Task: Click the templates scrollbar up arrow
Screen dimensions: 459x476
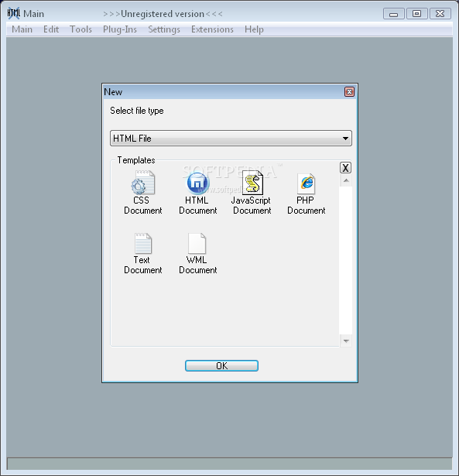Action: [346, 181]
